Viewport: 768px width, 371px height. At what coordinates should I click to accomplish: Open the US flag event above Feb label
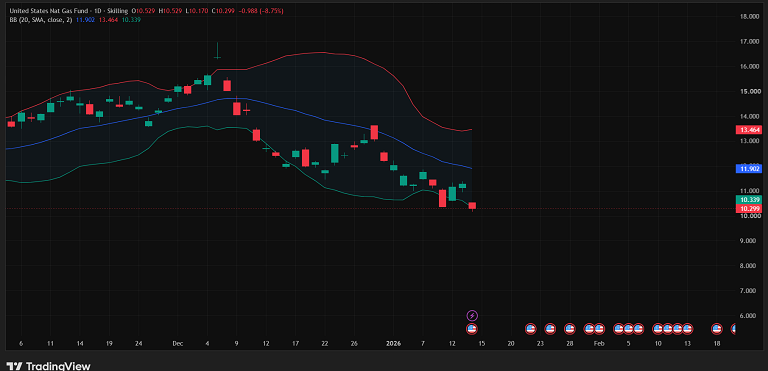(599, 329)
